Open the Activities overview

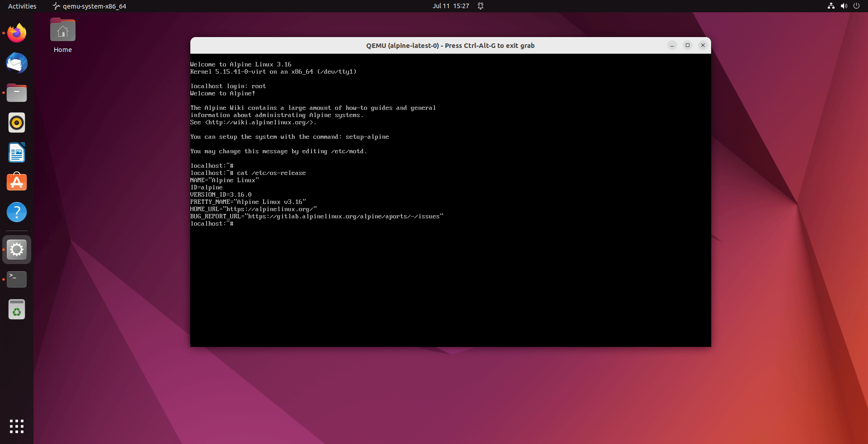[22, 6]
